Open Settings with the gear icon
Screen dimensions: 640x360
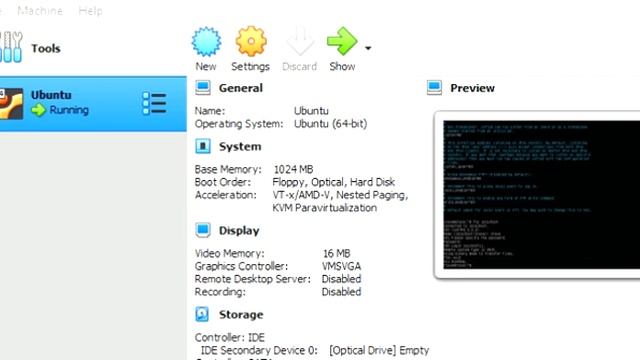click(x=251, y=42)
